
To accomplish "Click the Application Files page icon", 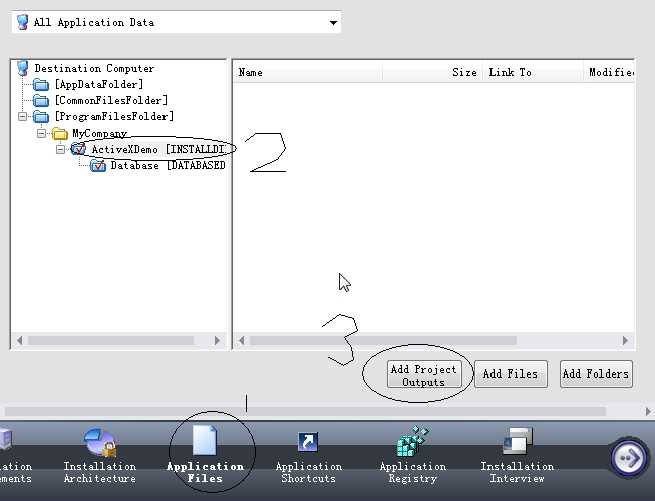I will coord(205,440).
